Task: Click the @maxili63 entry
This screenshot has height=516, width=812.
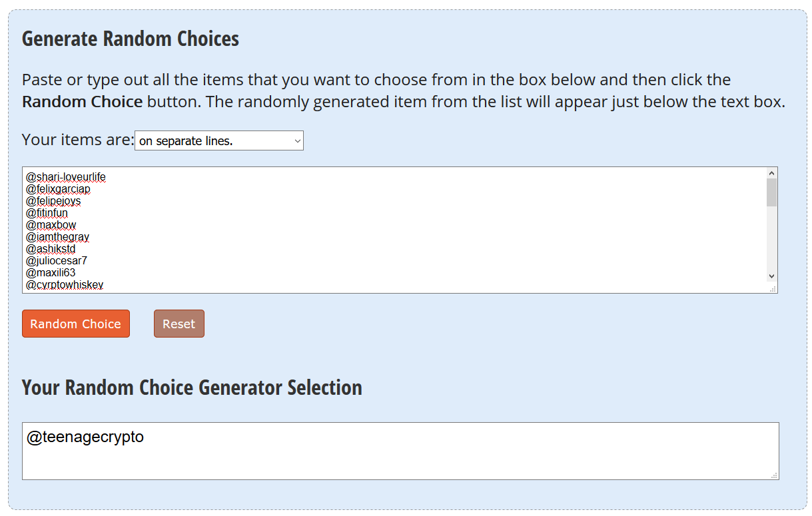Action: [51, 273]
